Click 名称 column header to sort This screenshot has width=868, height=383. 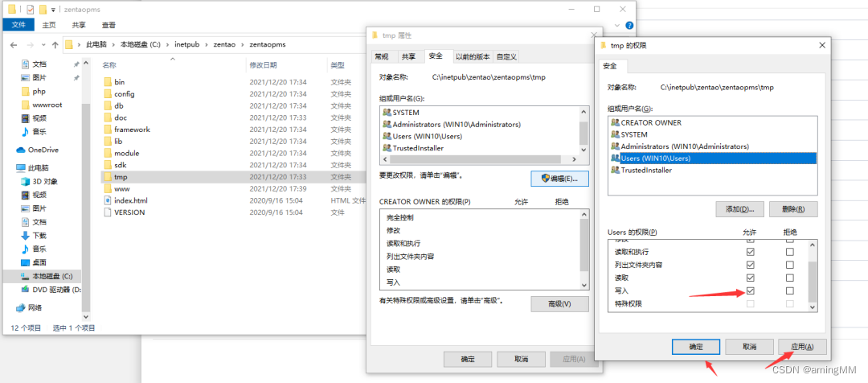pyautogui.click(x=109, y=65)
